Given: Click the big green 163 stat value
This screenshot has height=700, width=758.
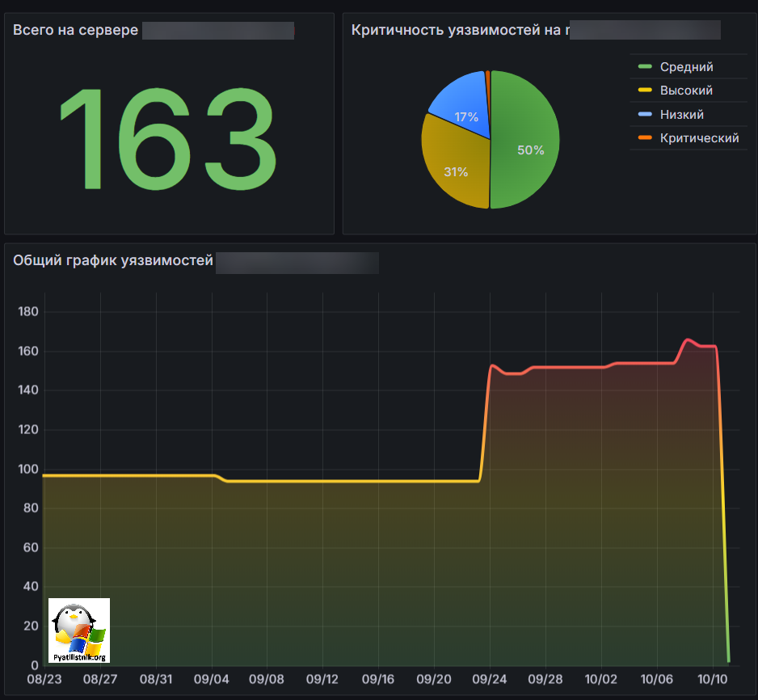Looking at the screenshot, I should [x=168, y=140].
